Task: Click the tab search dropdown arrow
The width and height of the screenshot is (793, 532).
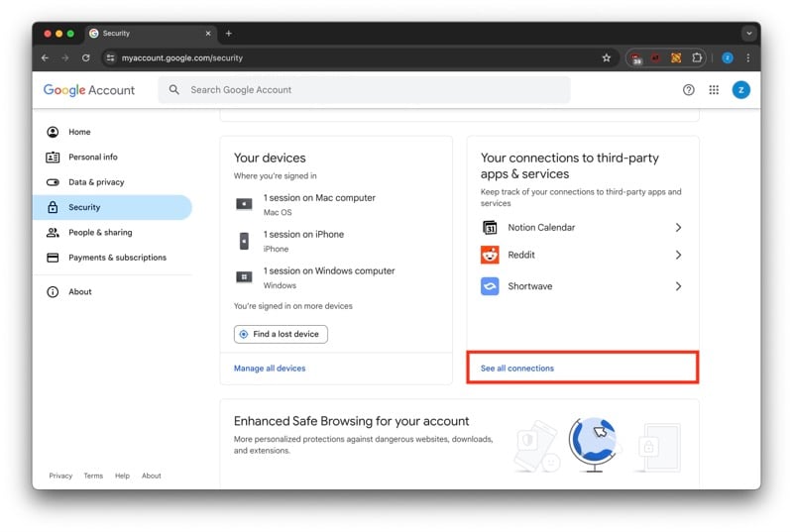Action: (x=749, y=34)
